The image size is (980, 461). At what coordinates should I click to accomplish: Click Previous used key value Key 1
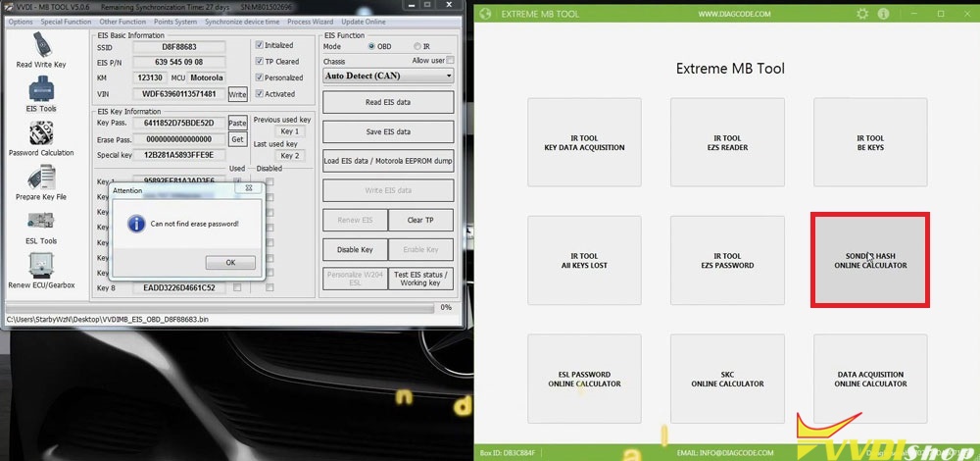point(289,131)
